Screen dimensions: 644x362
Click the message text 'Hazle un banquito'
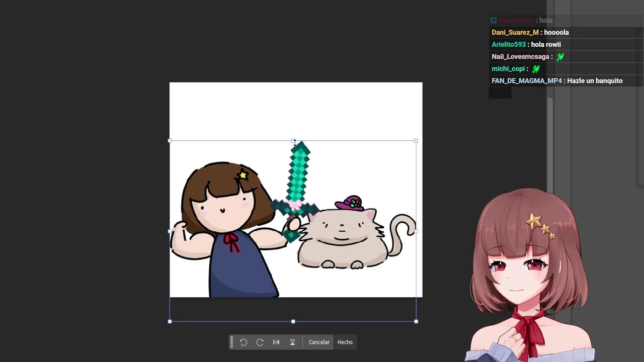[x=595, y=80]
